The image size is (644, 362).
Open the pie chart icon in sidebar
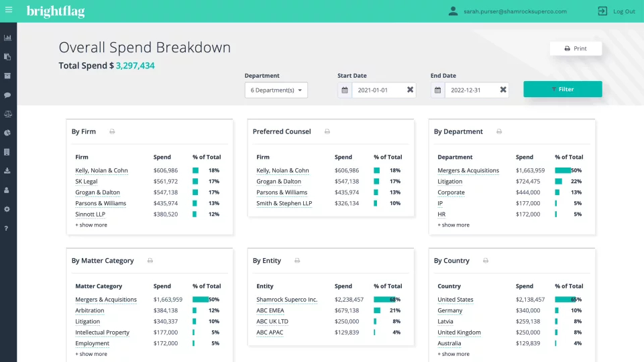click(7, 133)
